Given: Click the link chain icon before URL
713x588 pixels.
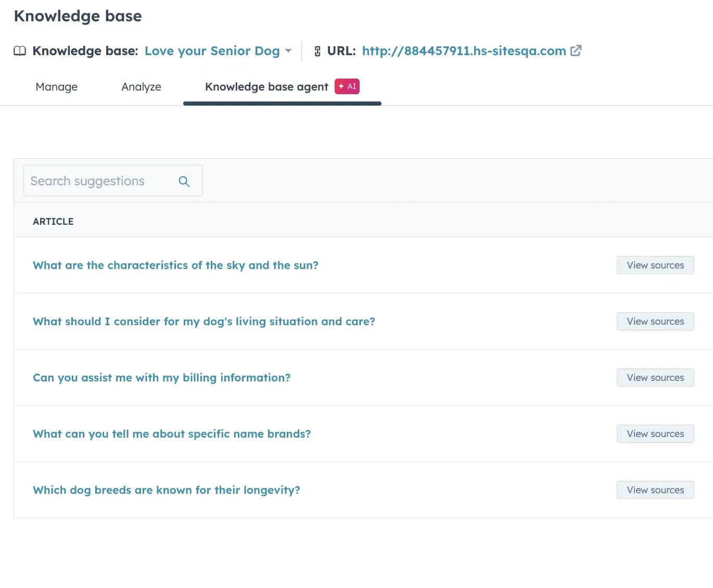Looking at the screenshot, I should (x=317, y=51).
